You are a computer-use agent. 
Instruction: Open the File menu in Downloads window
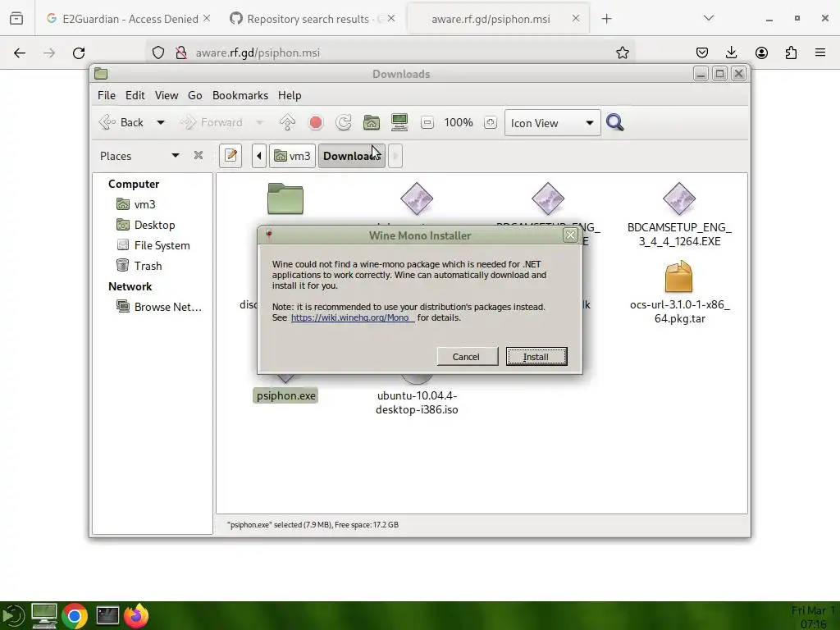pyautogui.click(x=106, y=95)
